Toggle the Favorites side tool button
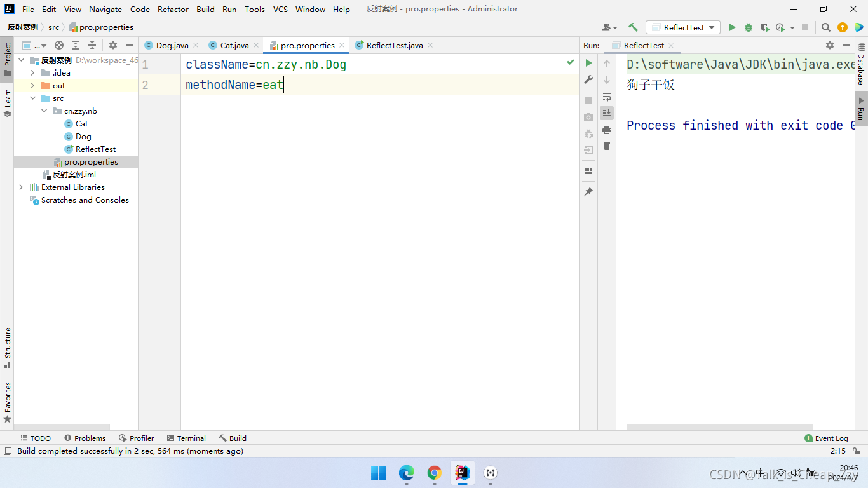Image resolution: width=868 pixels, height=488 pixels. [7, 402]
